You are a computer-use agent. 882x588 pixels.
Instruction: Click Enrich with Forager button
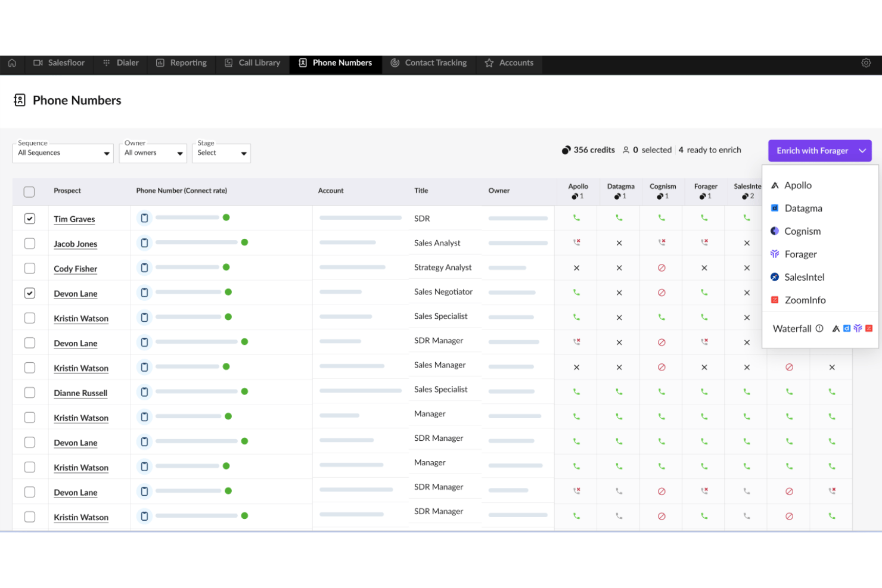(x=812, y=151)
